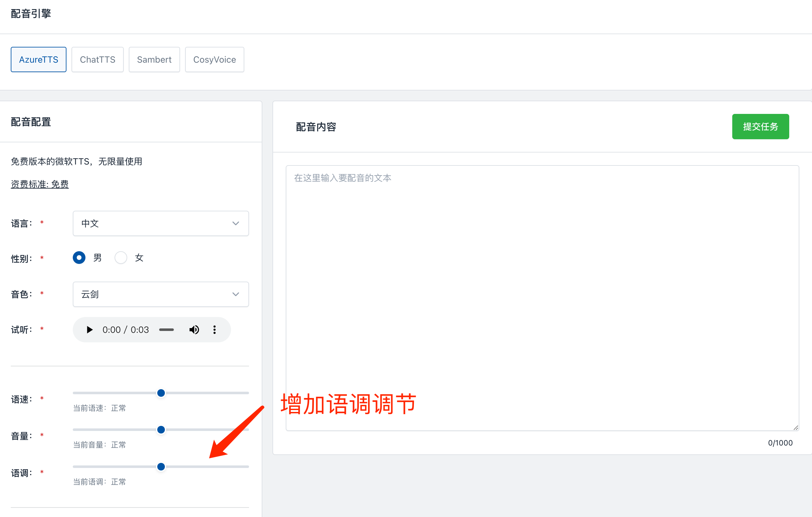
Task: Click the 配音引擎 section heading
Action: (x=31, y=14)
